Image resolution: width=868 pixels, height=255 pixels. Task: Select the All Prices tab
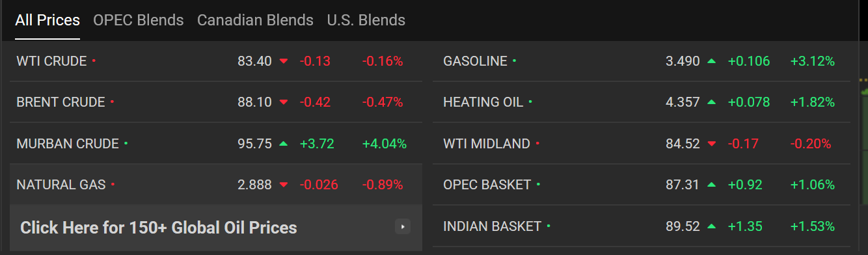tap(47, 20)
